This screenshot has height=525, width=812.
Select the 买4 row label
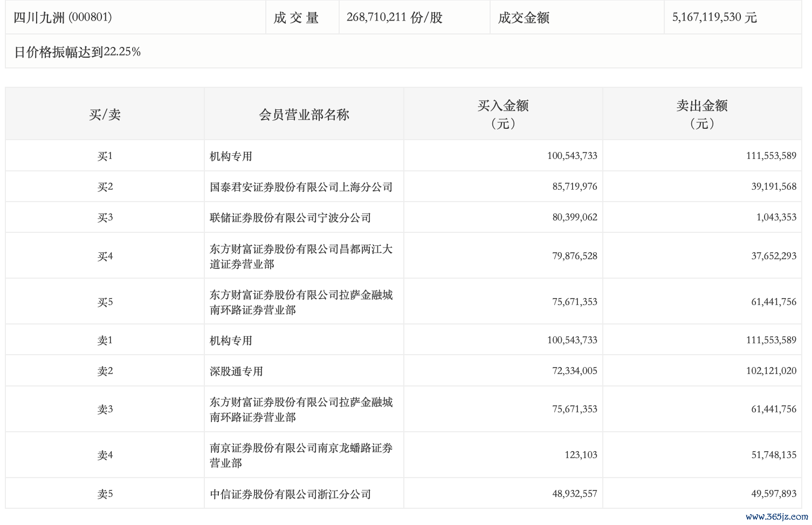coord(105,257)
